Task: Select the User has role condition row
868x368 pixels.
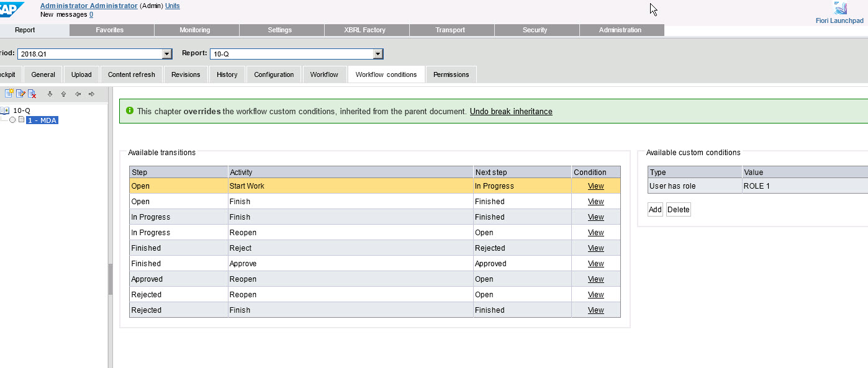Action: (x=757, y=186)
